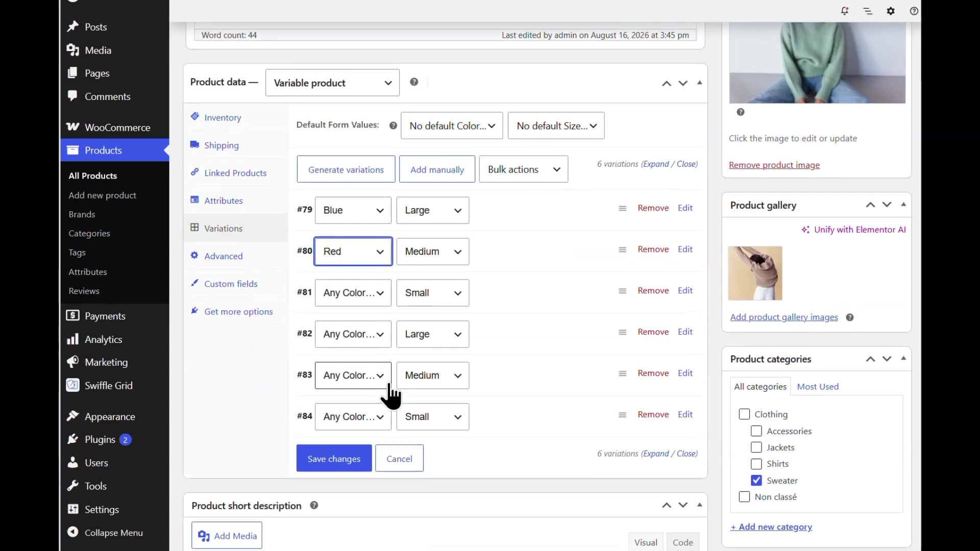
Task: Check the Non classé category checkbox
Action: [744, 497]
